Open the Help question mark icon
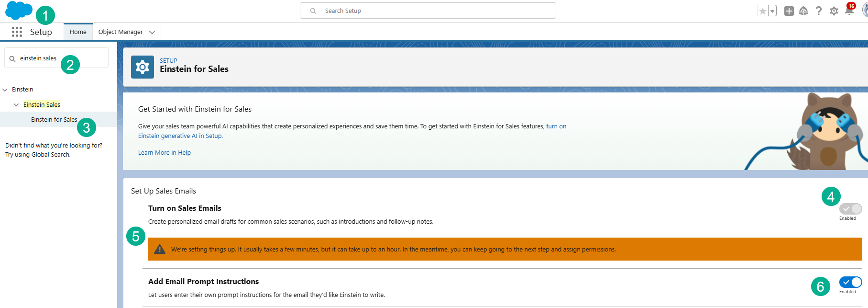Viewport: 868px width, 308px height. (x=819, y=11)
